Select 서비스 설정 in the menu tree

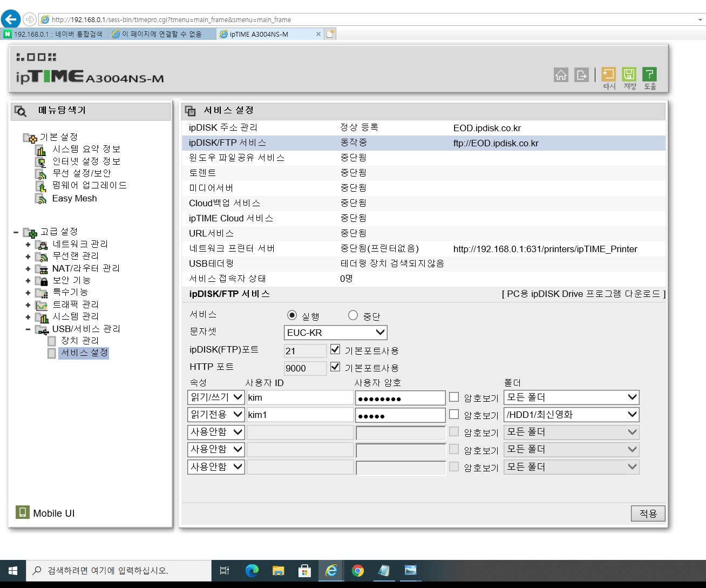click(x=84, y=353)
